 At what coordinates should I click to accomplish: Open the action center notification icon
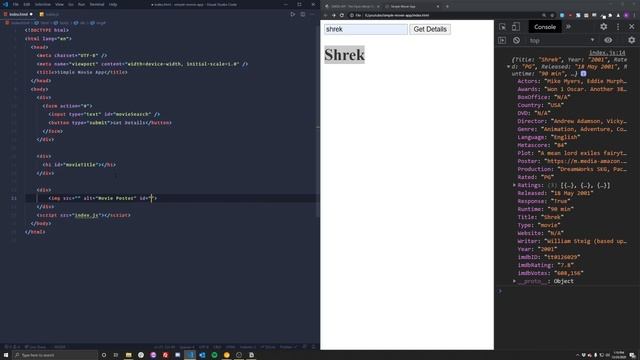pyautogui.click(x=632, y=355)
